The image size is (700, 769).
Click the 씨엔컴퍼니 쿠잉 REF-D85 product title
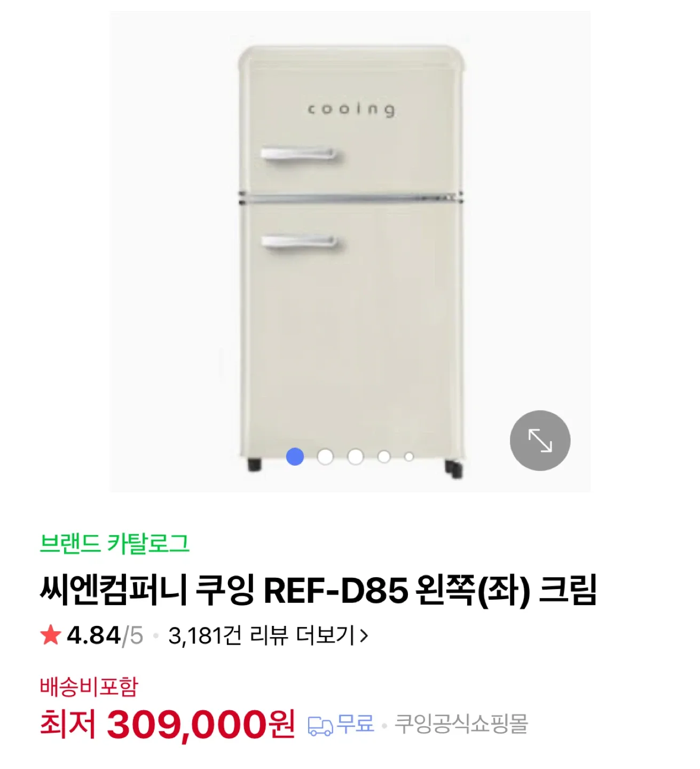point(318,590)
